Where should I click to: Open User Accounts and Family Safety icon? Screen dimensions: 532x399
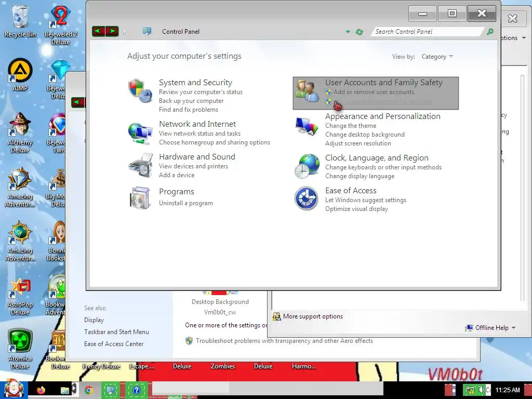pos(307,90)
